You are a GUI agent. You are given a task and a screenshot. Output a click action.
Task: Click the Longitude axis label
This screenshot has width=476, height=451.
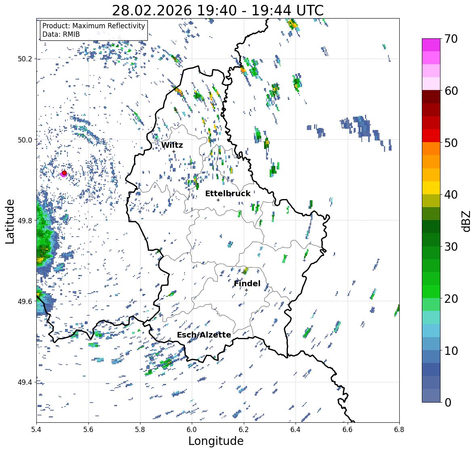point(216,441)
